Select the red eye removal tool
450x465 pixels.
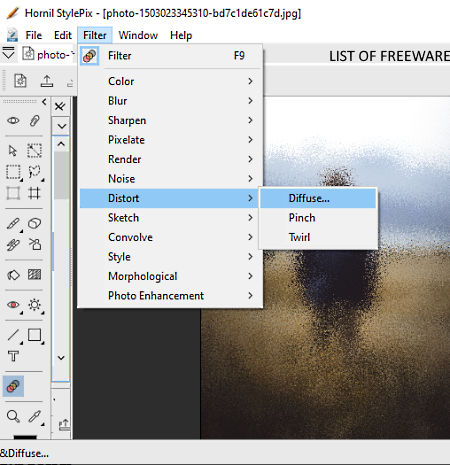tap(13, 305)
